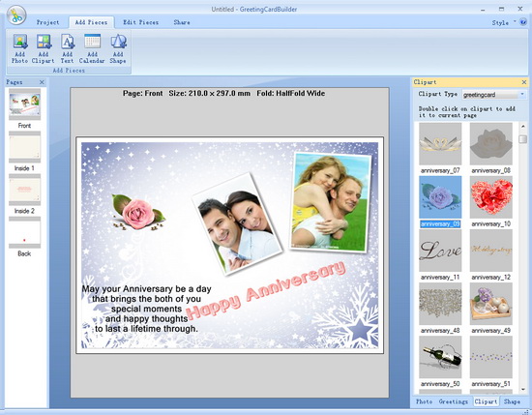Open the Share ribbon tab

point(182,22)
